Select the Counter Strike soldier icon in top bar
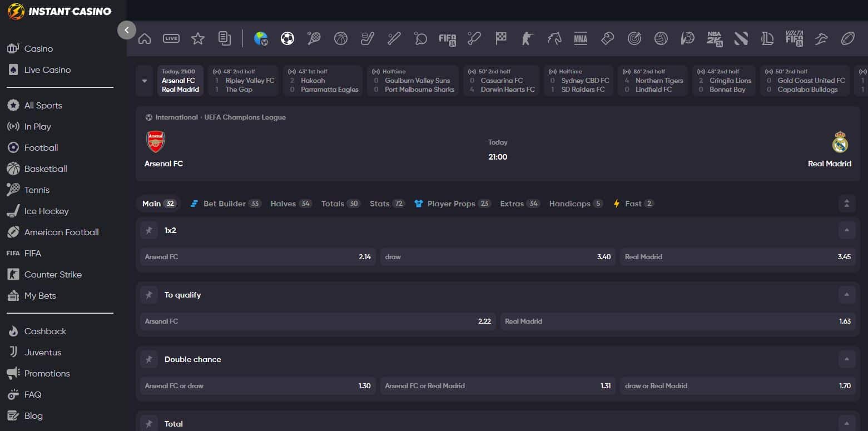This screenshot has width=868, height=431. coord(528,38)
